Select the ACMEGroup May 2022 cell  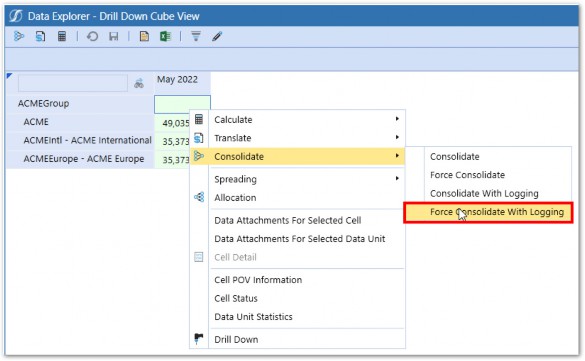[x=182, y=104]
